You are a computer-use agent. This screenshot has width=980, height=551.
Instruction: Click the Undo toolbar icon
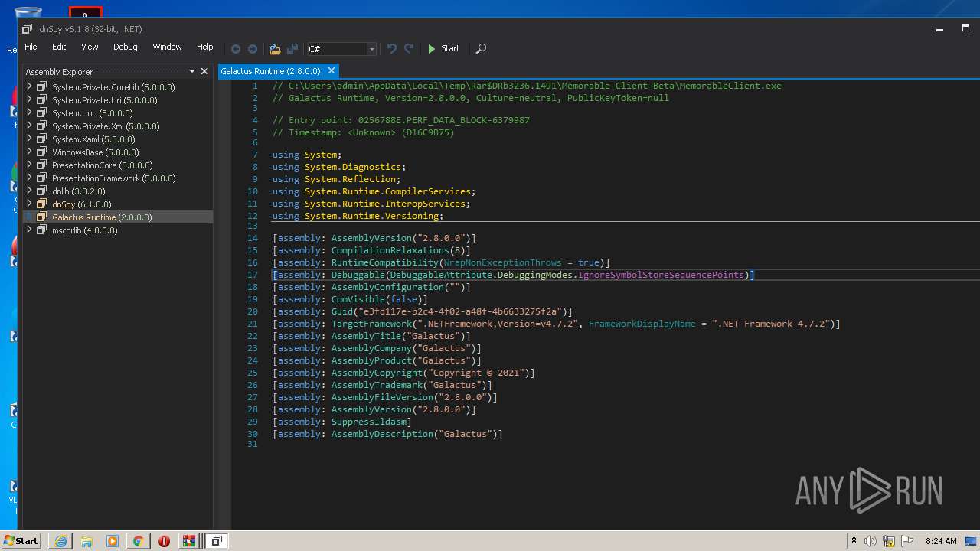(392, 48)
